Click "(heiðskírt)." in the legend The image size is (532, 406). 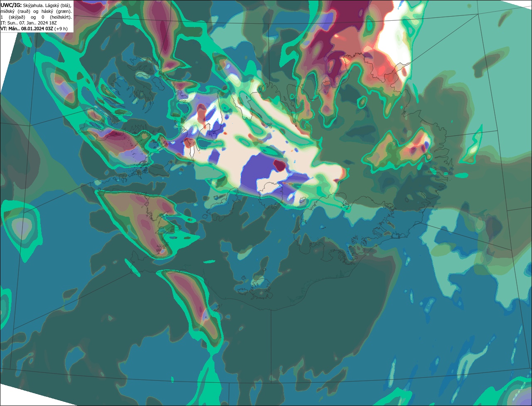pyautogui.click(x=61, y=17)
